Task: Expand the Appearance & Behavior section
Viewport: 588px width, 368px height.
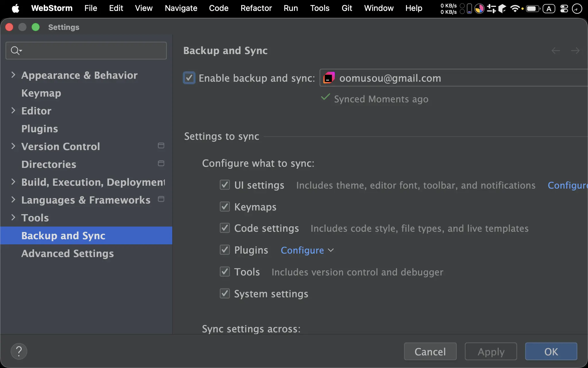Action: tap(13, 75)
